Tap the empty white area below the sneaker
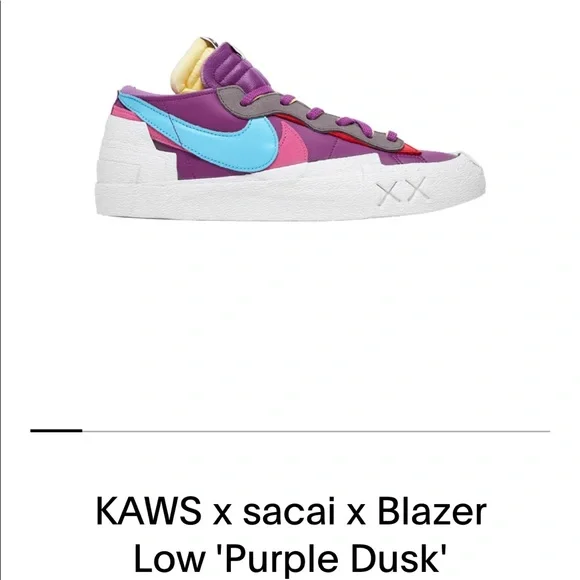The width and height of the screenshot is (580, 580). point(290,322)
